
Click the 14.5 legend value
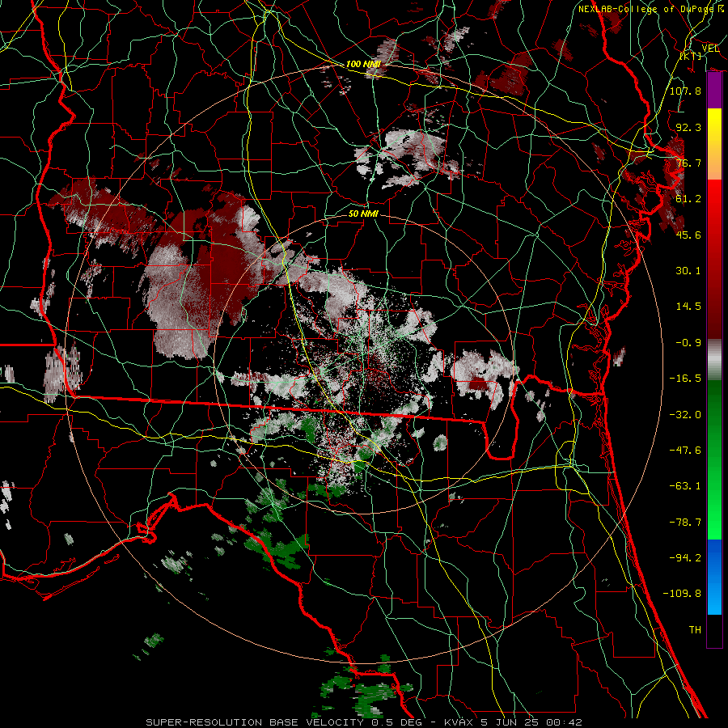[688, 307]
